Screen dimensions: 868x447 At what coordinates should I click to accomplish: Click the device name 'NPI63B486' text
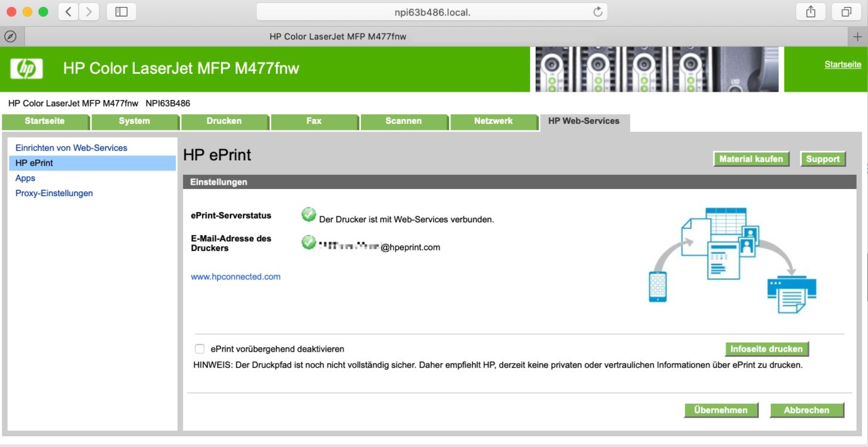(168, 103)
